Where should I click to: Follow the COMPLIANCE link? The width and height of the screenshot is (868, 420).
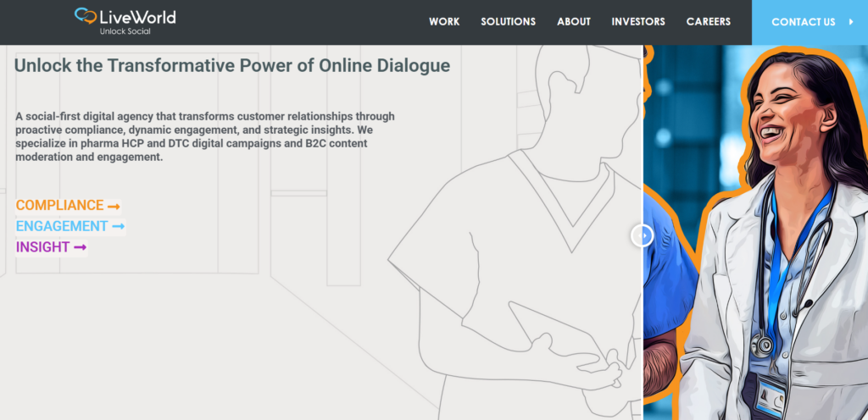59,206
